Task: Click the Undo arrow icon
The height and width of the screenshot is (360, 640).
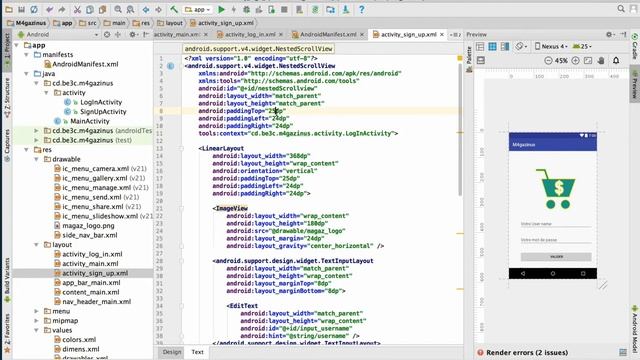Action: point(49,9)
